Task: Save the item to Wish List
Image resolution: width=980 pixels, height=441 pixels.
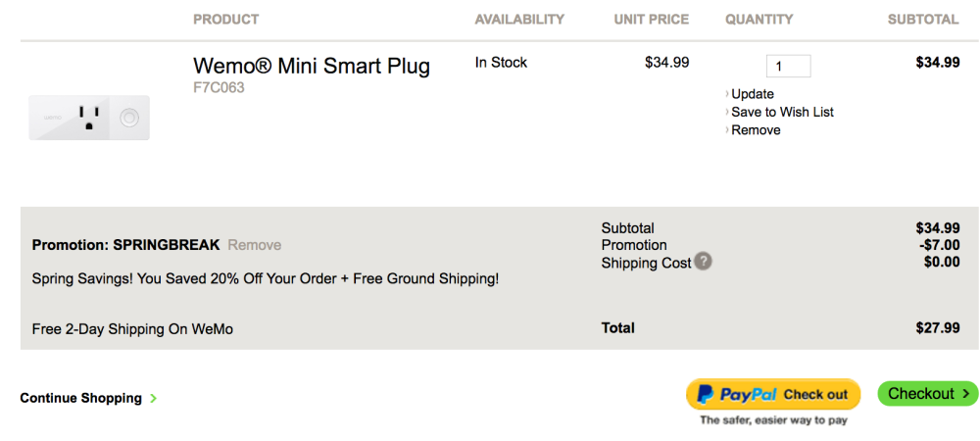Action: point(782,113)
